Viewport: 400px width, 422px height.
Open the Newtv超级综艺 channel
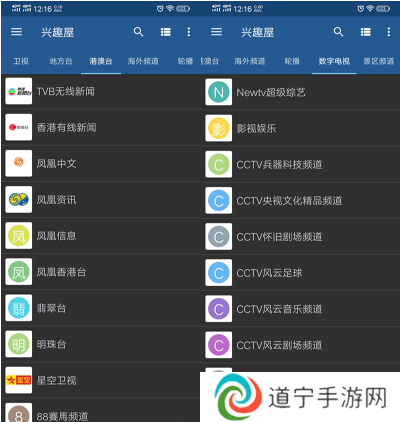pyautogui.click(x=301, y=92)
